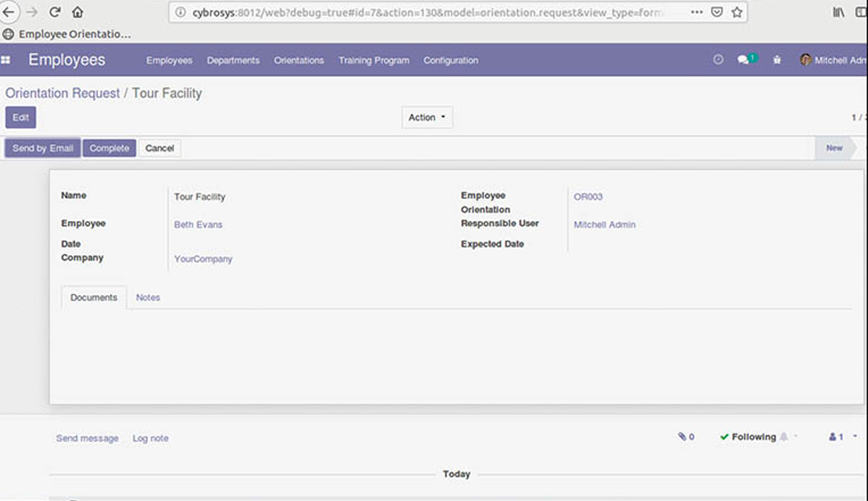Open the Beth Evans employee link

(x=198, y=224)
